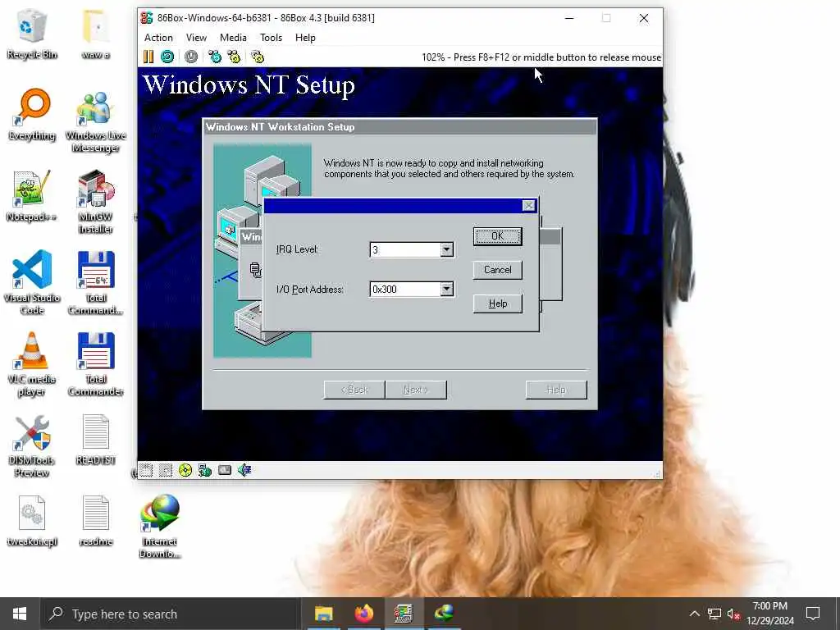The width and height of the screenshot is (840, 630).
Task: Click the greyed Help button in Setup wizard
Action: [x=556, y=390]
